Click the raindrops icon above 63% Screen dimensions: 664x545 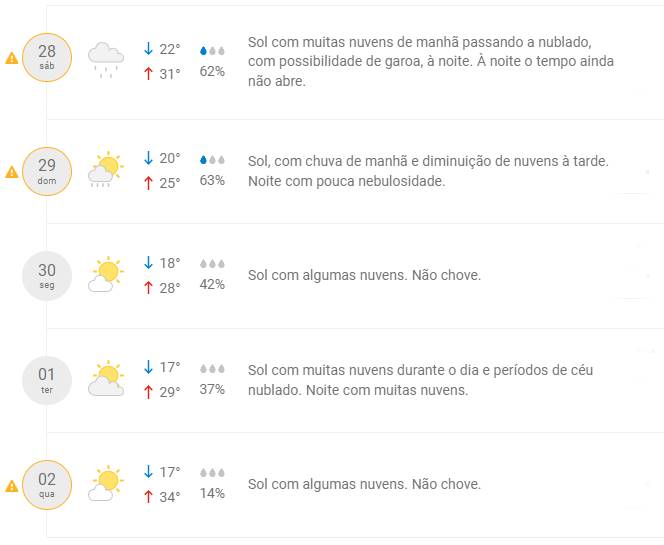(x=212, y=159)
